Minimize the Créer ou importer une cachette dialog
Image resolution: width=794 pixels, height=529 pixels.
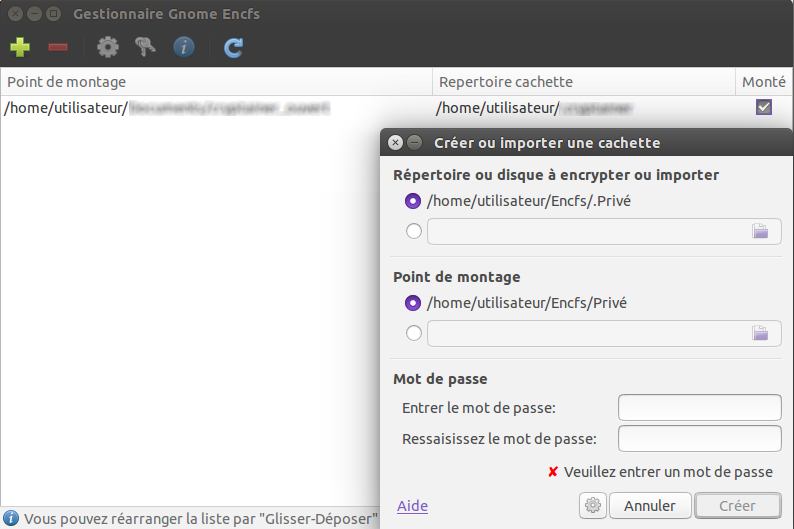[x=414, y=143]
